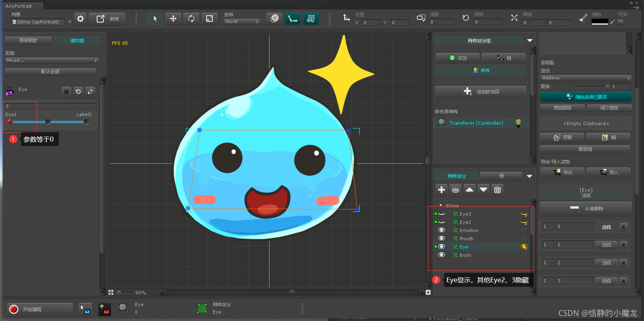Image resolution: width=644 pixels, height=321 pixels.
Task: Click the 回转 rotation value field
Action: pos(488,22)
